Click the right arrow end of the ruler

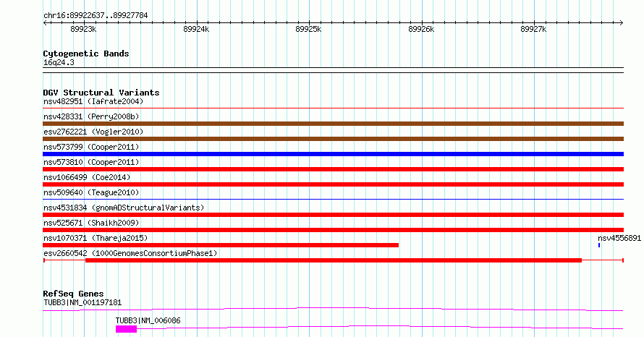coord(622,22)
